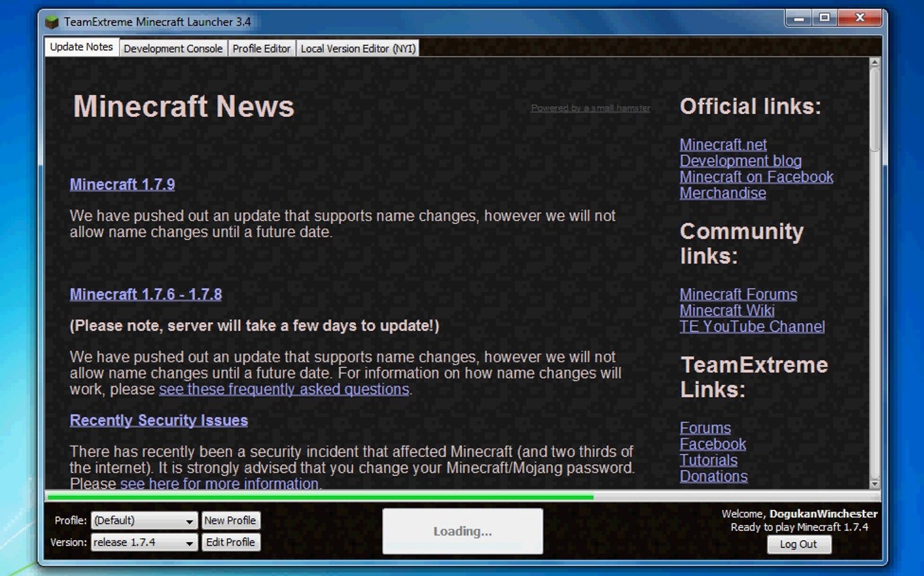Click the username 'DogukanWinchester' text

(823, 514)
